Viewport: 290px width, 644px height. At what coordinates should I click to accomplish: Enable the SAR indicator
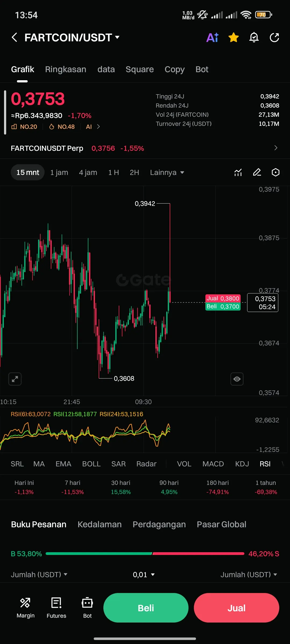[x=118, y=464]
